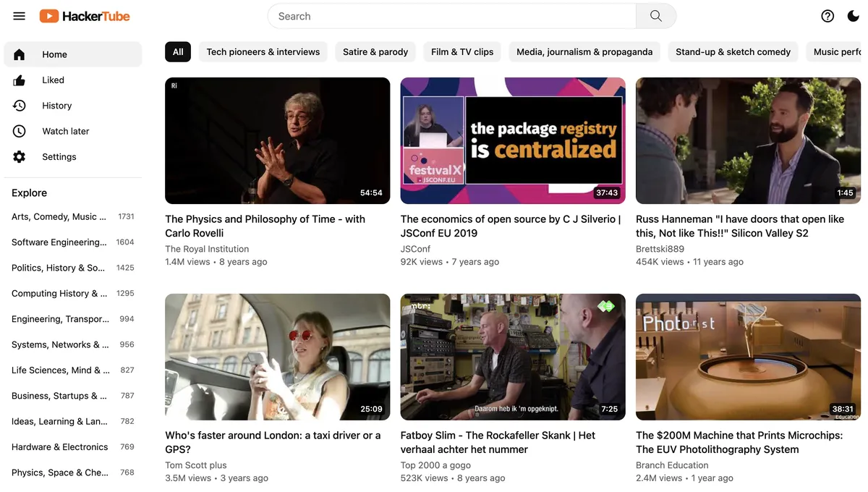Open the help question-mark icon
868x492 pixels.
(827, 16)
